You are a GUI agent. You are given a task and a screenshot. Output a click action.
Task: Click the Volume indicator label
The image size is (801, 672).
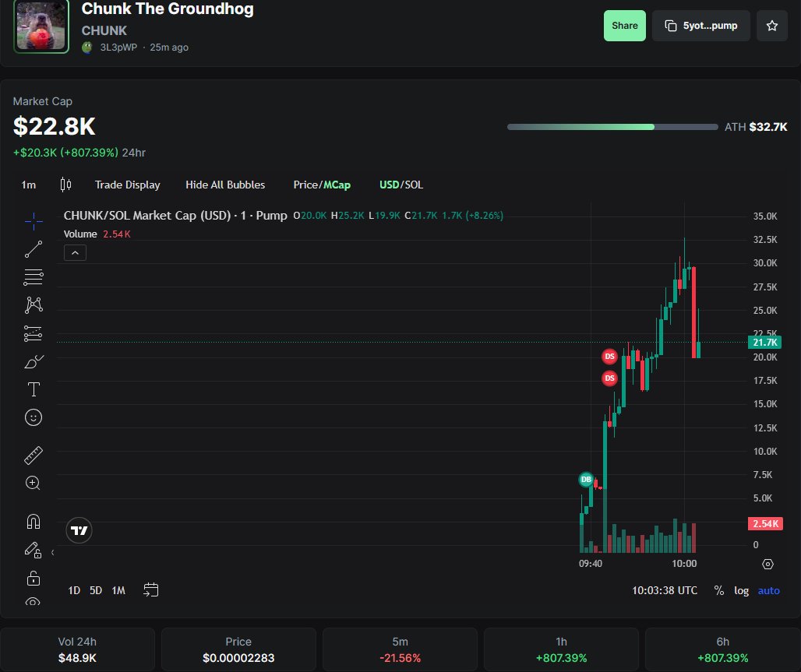[80, 234]
